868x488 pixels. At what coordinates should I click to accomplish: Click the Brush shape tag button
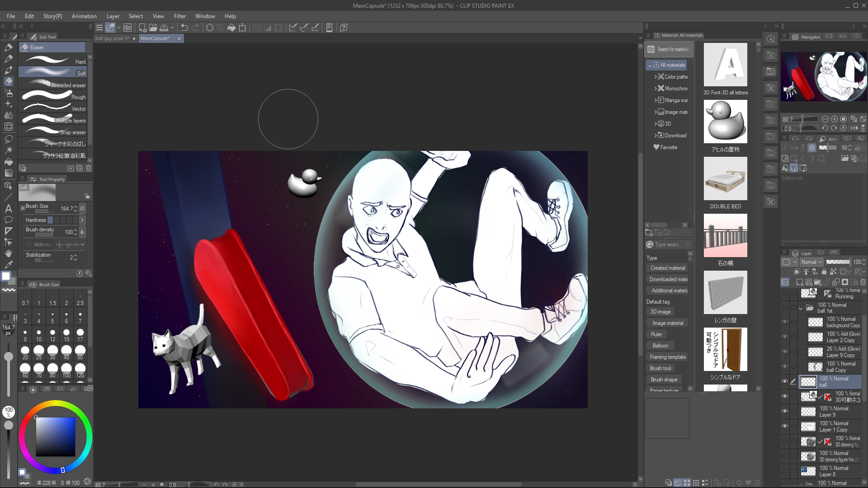point(663,380)
